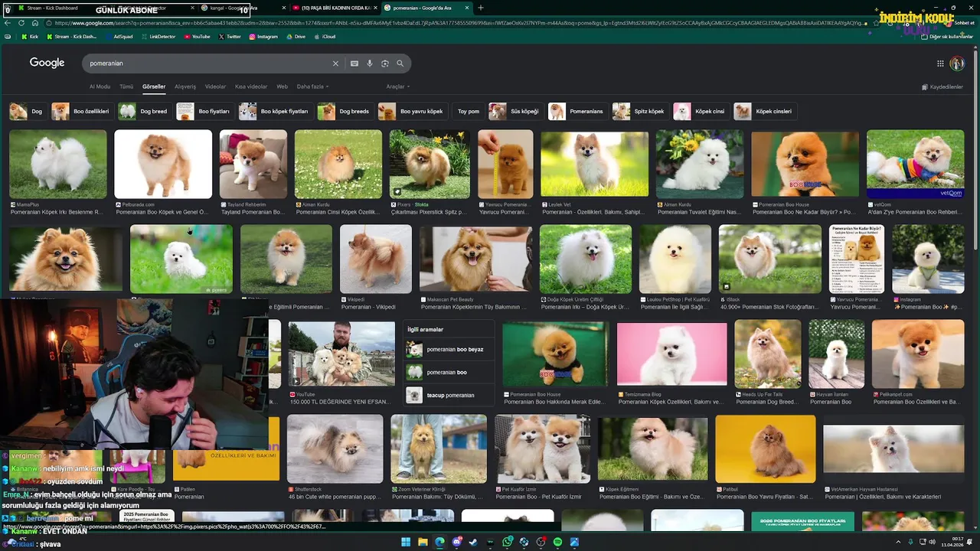Open Diğer sık kullanılanlar bookmarks folder
The width and height of the screenshot is (980, 551).
click(x=947, y=36)
